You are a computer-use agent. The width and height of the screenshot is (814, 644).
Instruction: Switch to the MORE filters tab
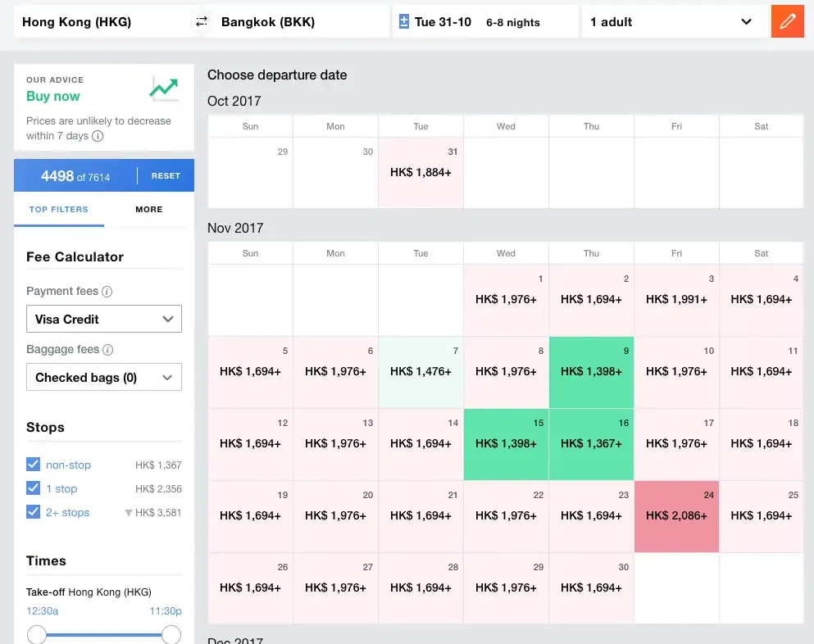149,210
